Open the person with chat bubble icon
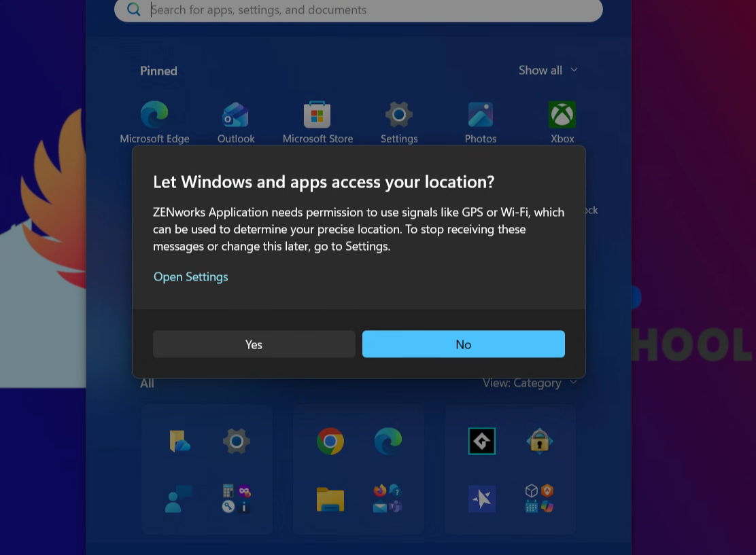Screen dimensions: 756x555 pos(179,499)
